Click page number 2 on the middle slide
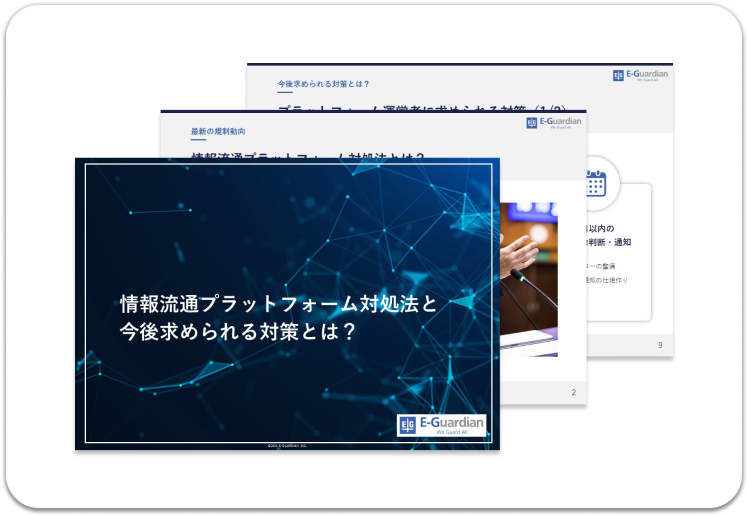 pos(573,392)
